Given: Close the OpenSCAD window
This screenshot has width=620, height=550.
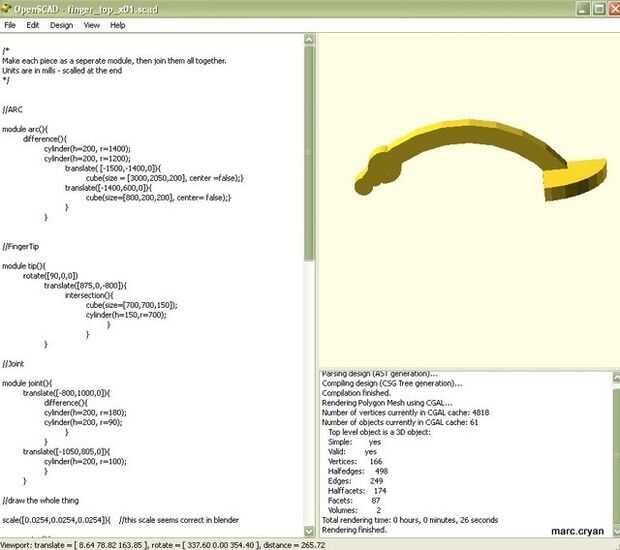Looking at the screenshot, I should [614, 8].
